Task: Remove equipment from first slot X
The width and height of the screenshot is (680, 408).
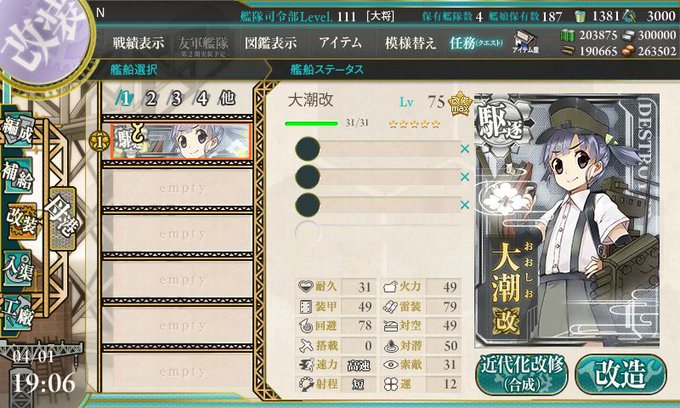Action: coord(465,149)
